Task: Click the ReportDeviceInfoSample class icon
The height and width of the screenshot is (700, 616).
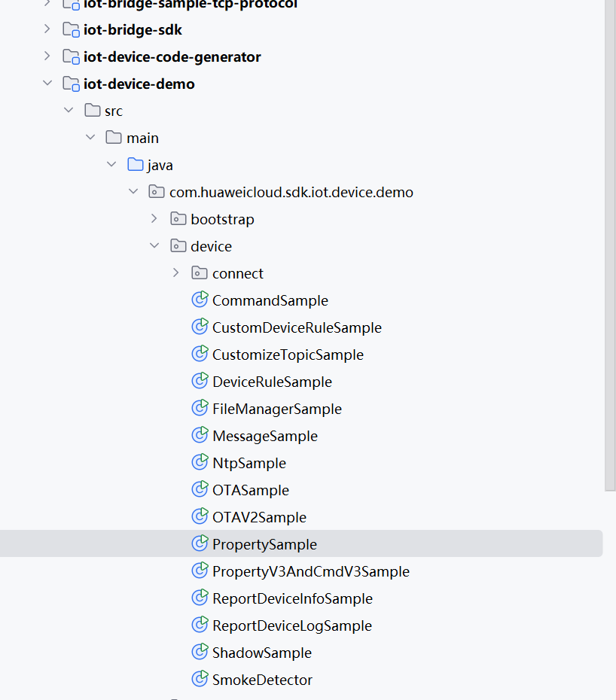Action: pos(200,598)
